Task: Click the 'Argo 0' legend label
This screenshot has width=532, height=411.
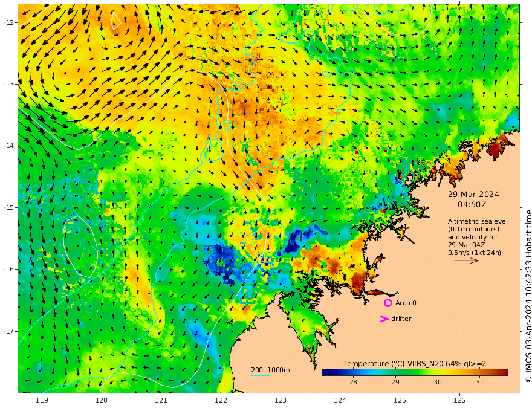Action: pyautogui.click(x=406, y=303)
